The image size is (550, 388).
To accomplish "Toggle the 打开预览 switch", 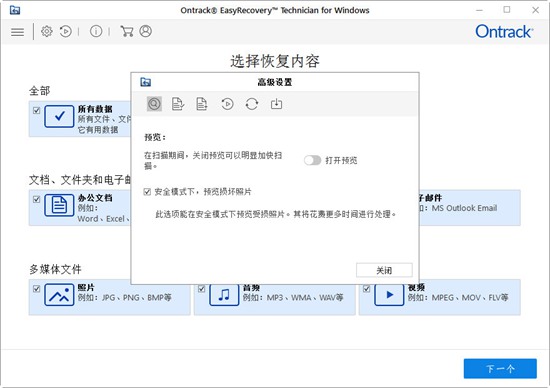I will pyautogui.click(x=313, y=160).
